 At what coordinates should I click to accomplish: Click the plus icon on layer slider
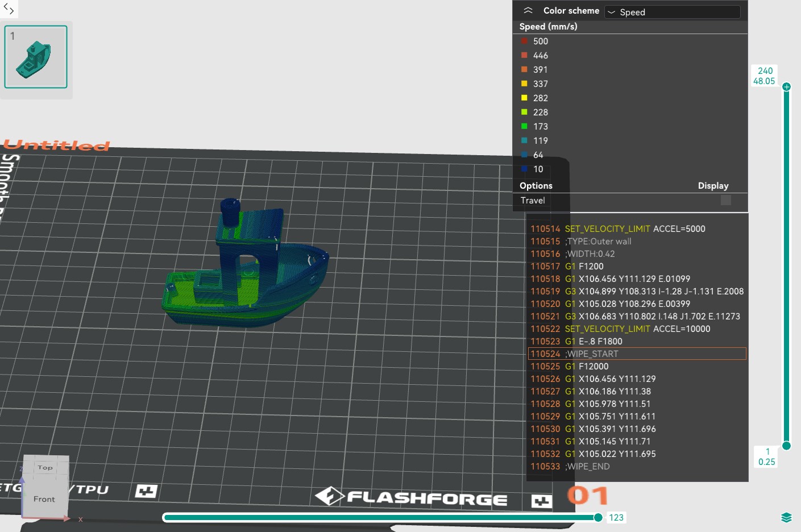point(786,87)
